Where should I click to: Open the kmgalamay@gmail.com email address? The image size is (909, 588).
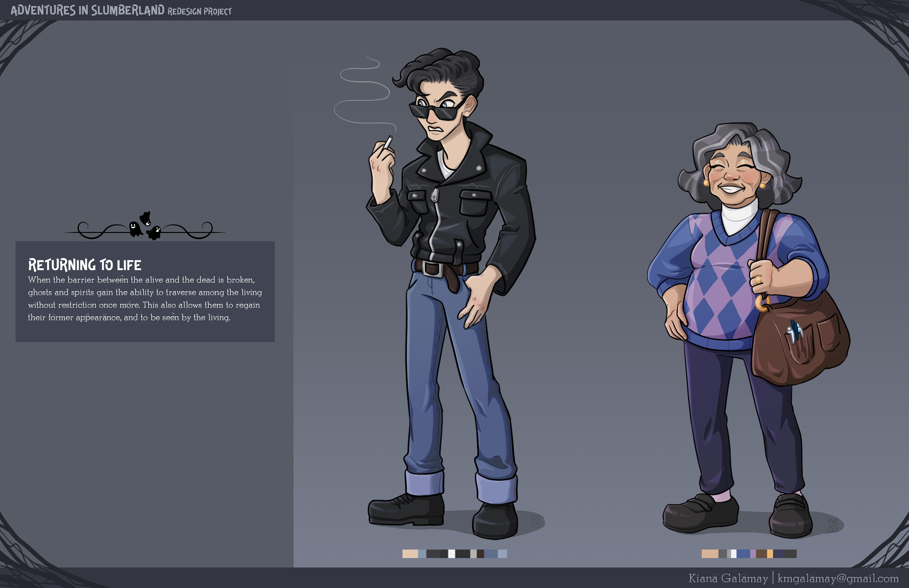tap(838, 579)
